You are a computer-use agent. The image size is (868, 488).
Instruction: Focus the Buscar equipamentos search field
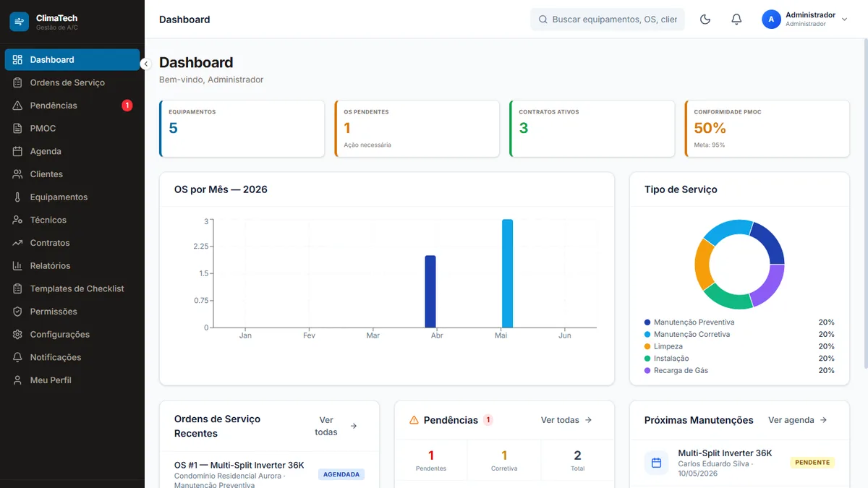608,20
